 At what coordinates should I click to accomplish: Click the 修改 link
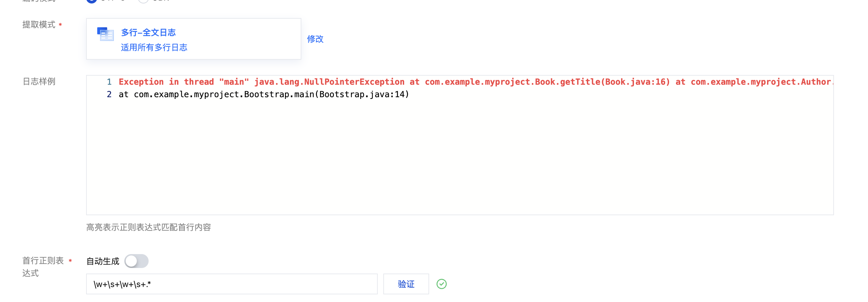tap(315, 39)
